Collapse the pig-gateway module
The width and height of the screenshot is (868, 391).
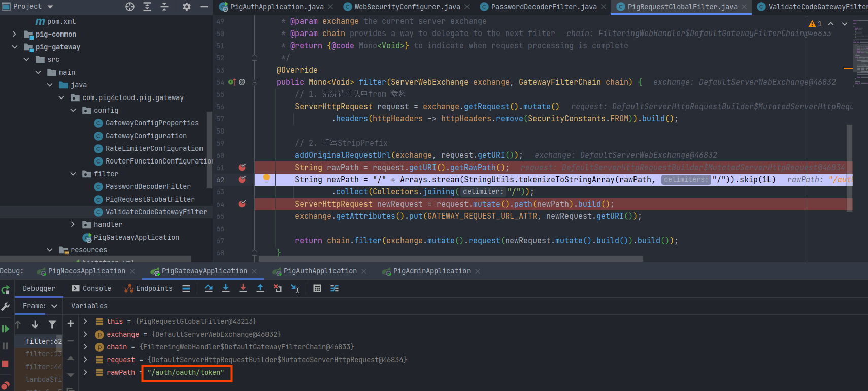pyautogui.click(x=14, y=47)
